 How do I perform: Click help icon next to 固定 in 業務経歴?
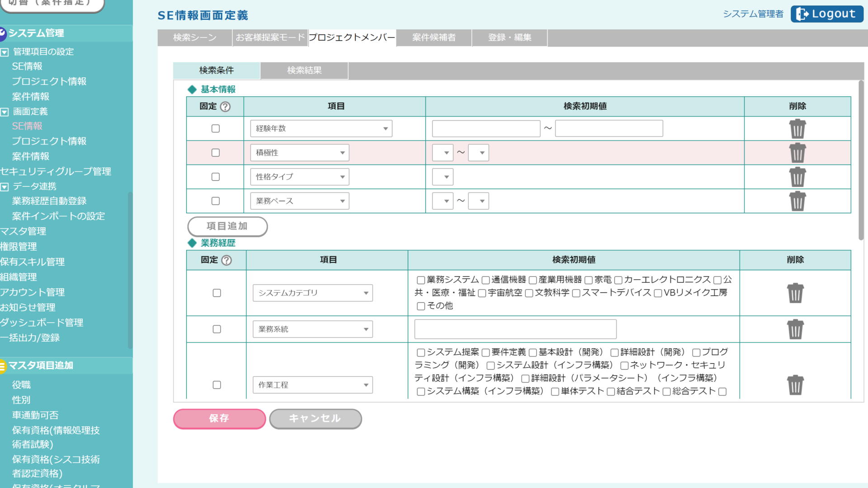point(226,260)
